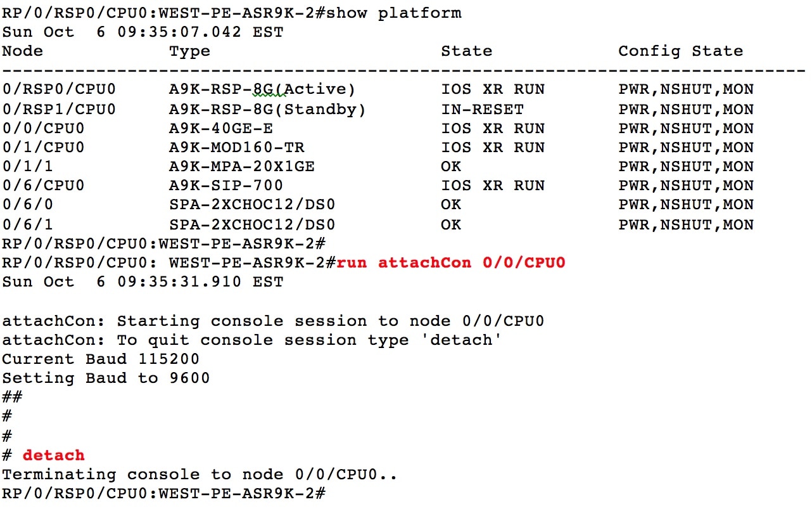Click the A9K-40GE-E type entry
Image resolution: width=812 pixels, height=516 pixels.
pyautogui.click(x=221, y=128)
